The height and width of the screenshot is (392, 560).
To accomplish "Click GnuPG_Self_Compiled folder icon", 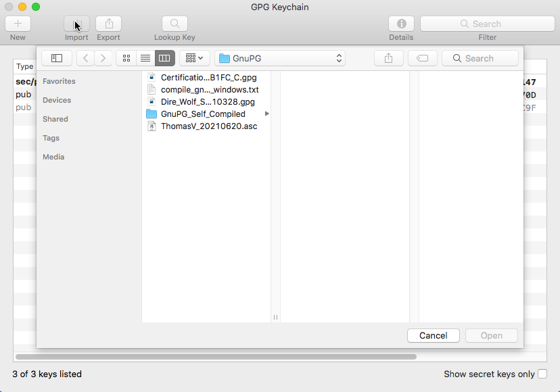I will point(151,114).
